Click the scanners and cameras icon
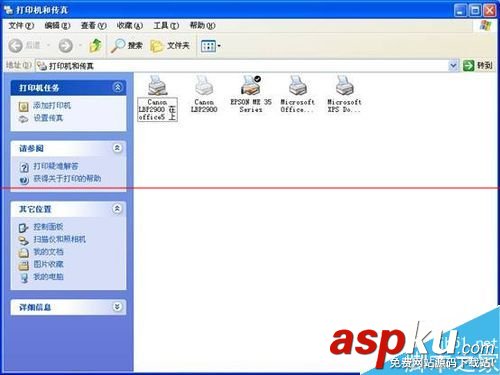500x375 pixels. coord(23,240)
